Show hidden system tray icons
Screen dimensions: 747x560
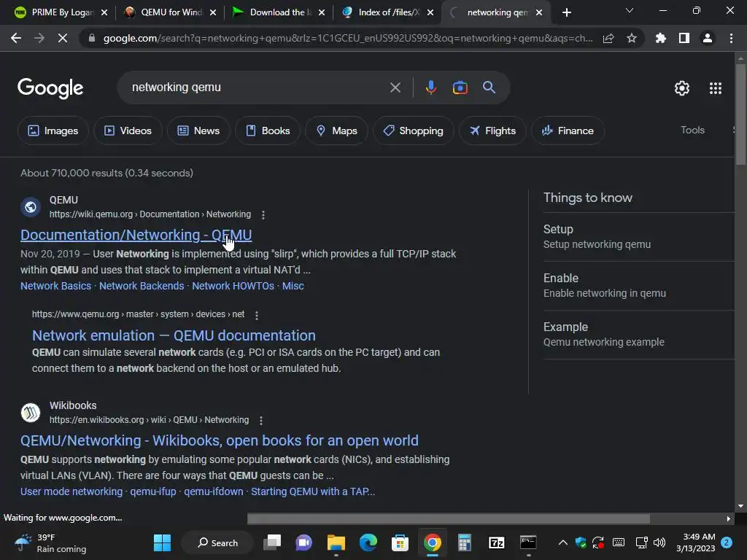[562, 542]
